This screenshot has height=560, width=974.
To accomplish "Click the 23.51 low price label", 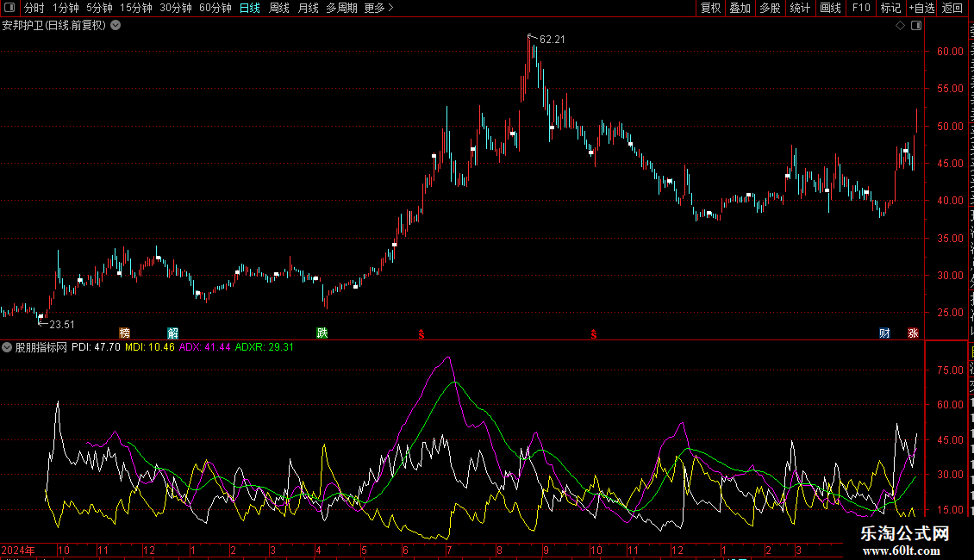I will (x=61, y=325).
